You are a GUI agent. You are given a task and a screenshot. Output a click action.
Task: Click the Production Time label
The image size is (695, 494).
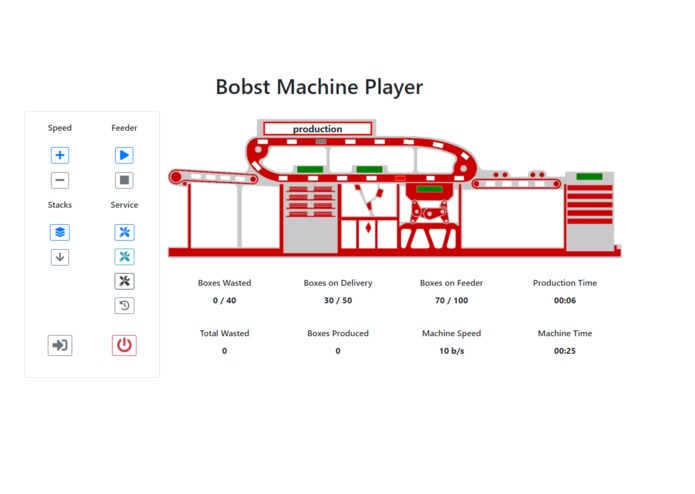[x=565, y=283]
